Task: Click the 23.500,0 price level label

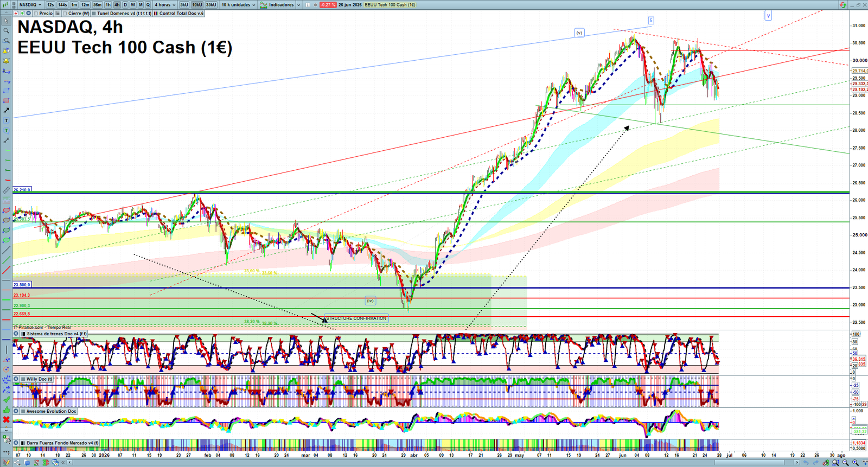Action: point(22,284)
